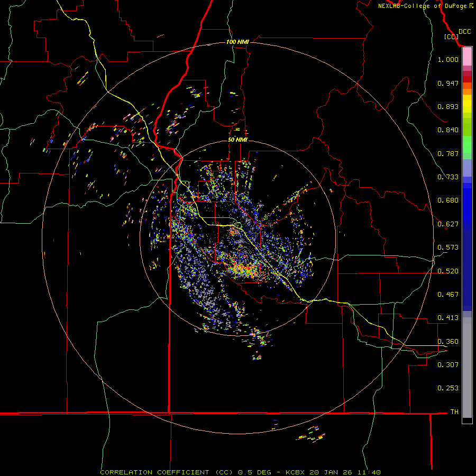Select the 0.573 scale value

point(448,248)
